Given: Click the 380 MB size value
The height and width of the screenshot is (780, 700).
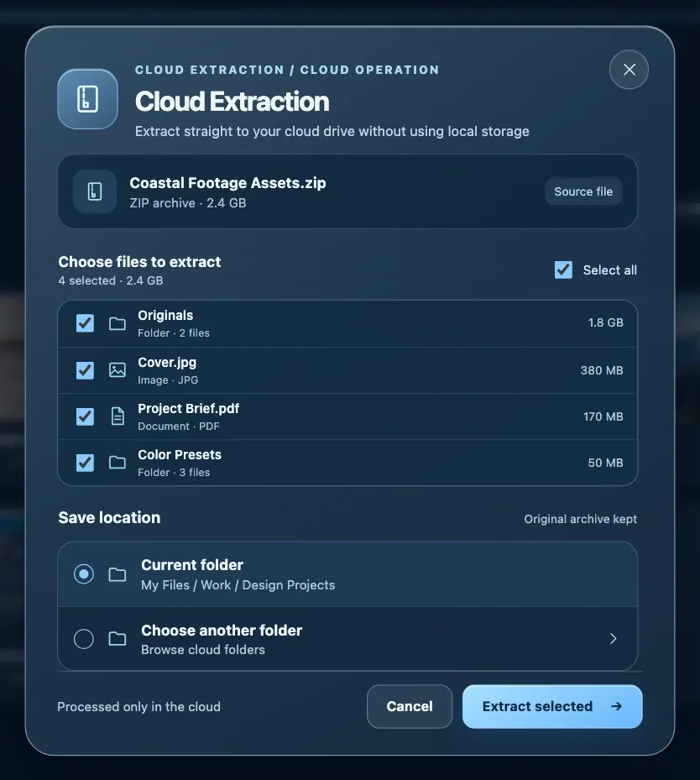Looking at the screenshot, I should (602, 370).
